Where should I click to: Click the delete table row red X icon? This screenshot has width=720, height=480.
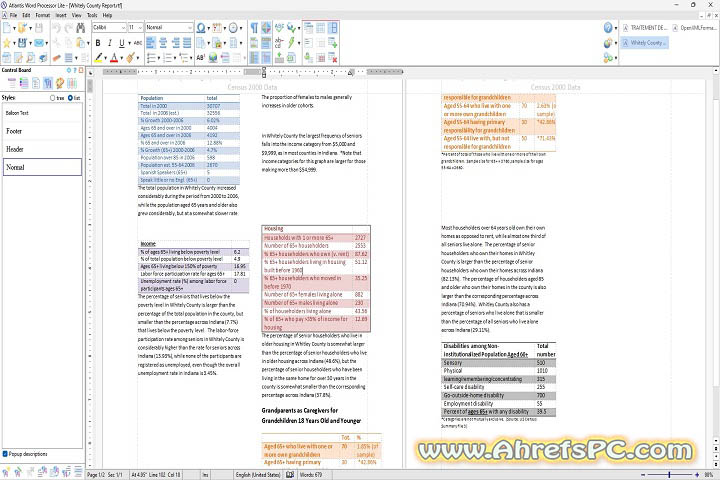[x=333, y=58]
